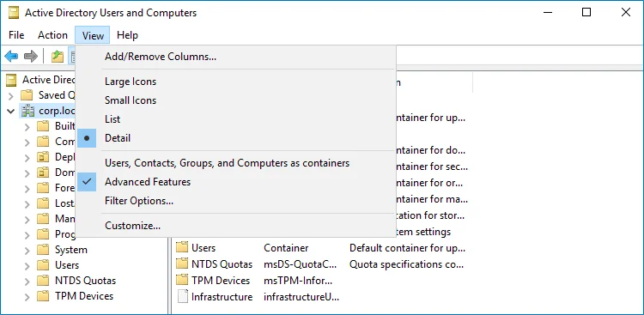644x315 pixels.
Task: Click 'msTPM-Infor...' type cell
Action: [x=298, y=281]
